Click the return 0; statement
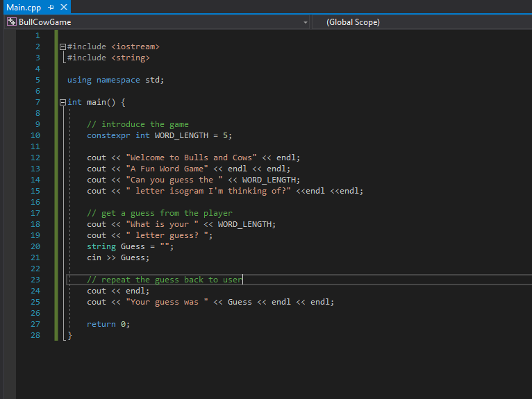532x399 pixels. (108, 325)
